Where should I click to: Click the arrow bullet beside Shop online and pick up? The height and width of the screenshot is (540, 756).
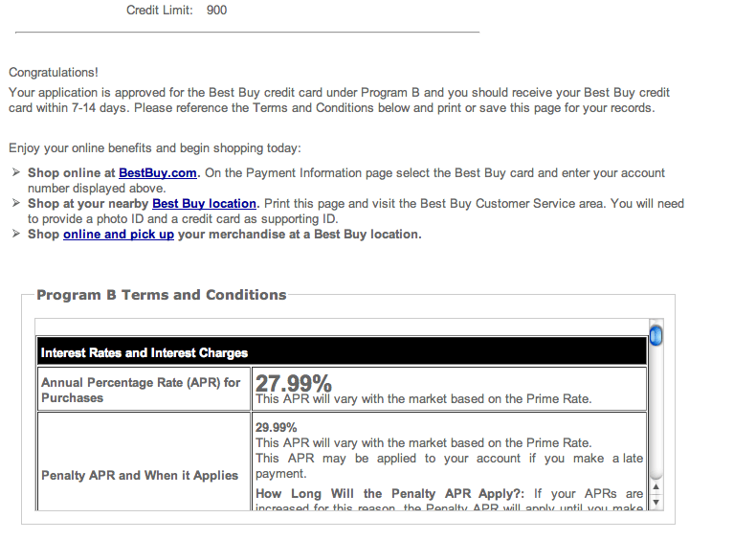coord(16,234)
